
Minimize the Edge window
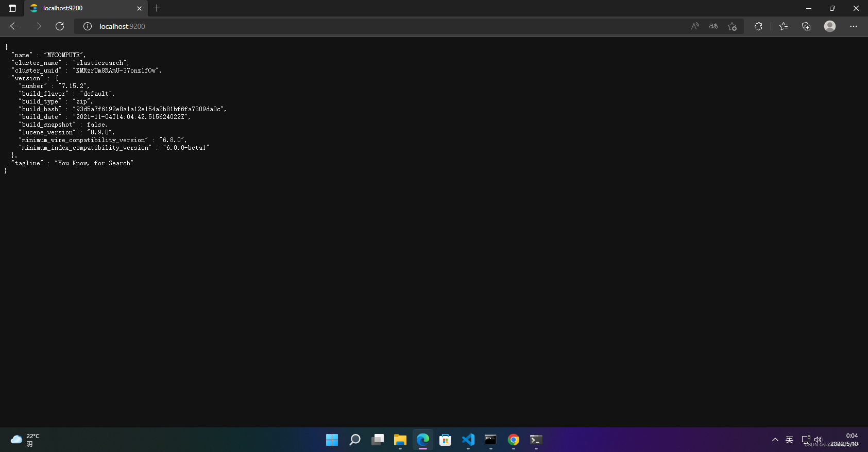click(x=809, y=8)
